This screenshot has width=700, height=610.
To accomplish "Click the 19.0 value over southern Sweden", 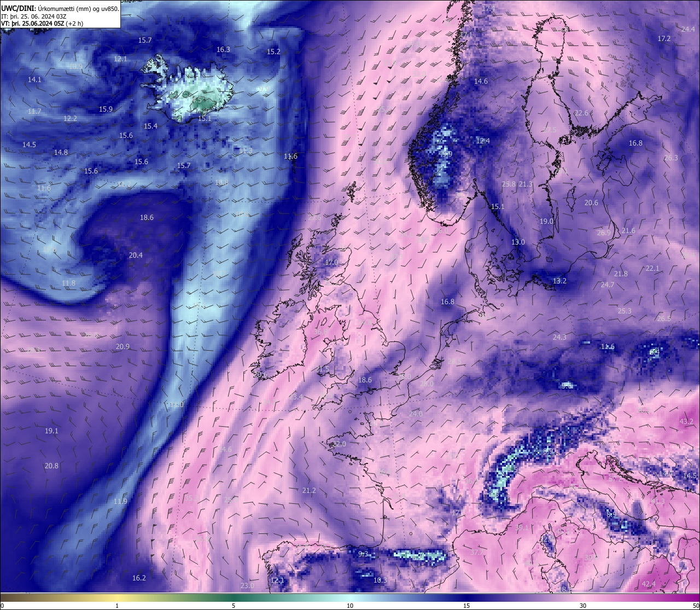I will [x=546, y=222].
